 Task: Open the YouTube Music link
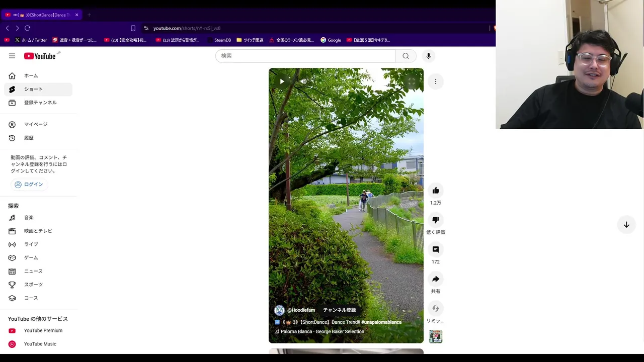coord(38,344)
